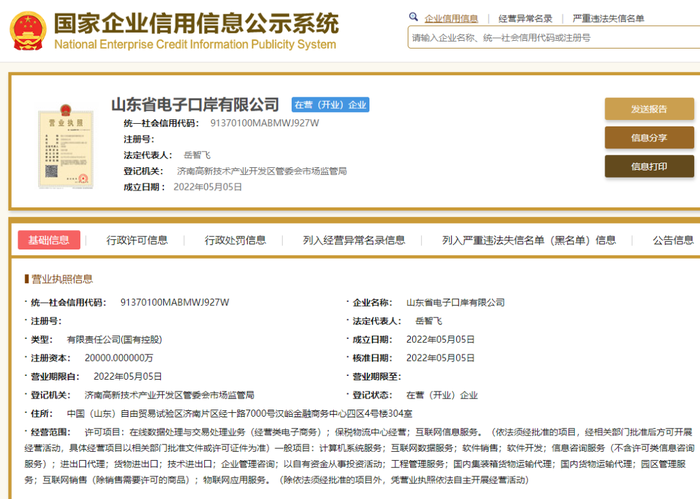The width and height of the screenshot is (700, 499).
Task: Click the 住所 address text
Action: 239,414
